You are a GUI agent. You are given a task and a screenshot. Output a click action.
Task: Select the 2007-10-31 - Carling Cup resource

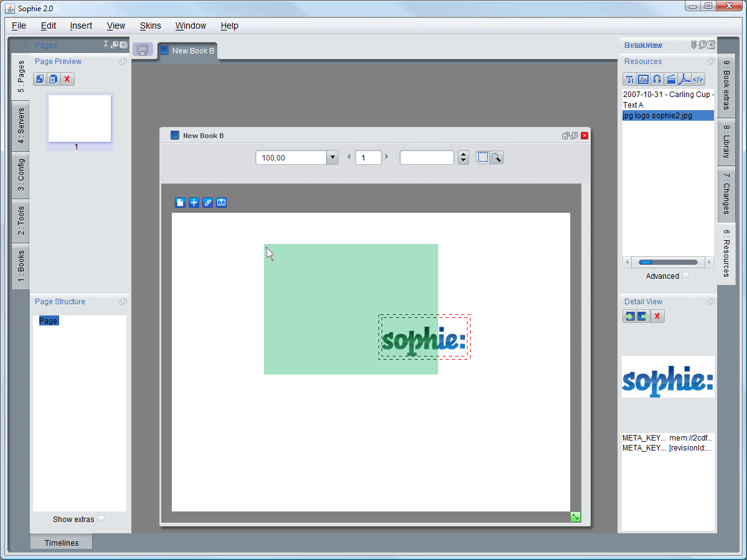pos(668,95)
